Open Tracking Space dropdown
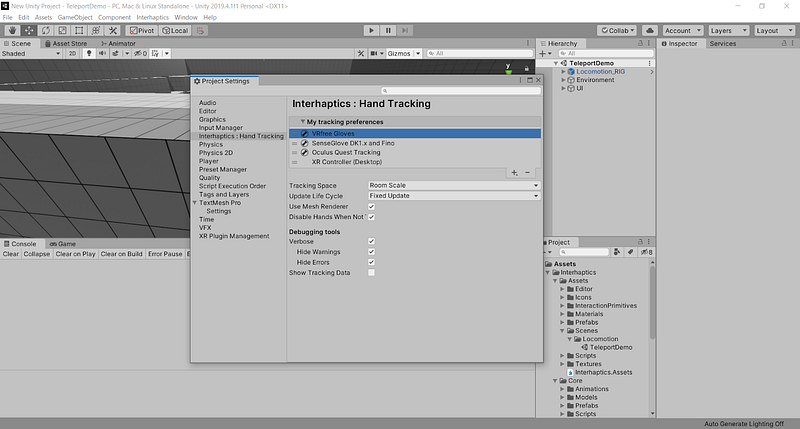Image resolution: width=800 pixels, height=429 pixels. point(454,186)
